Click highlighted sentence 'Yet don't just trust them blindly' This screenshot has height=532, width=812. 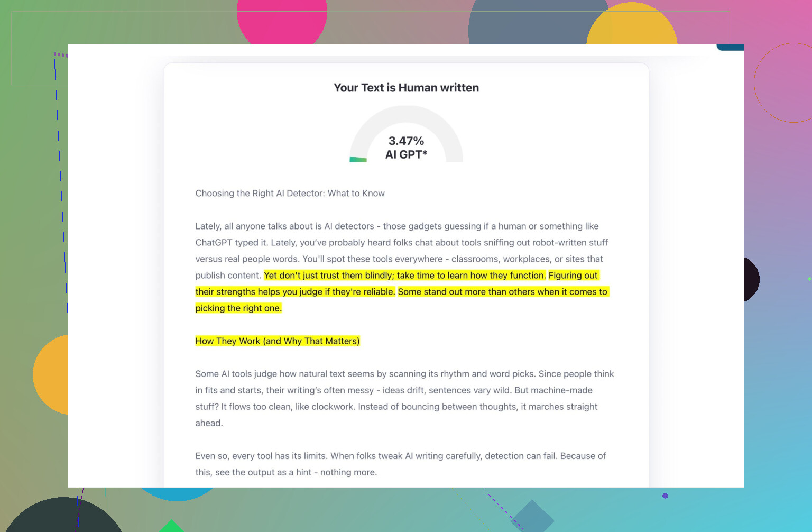(x=404, y=276)
